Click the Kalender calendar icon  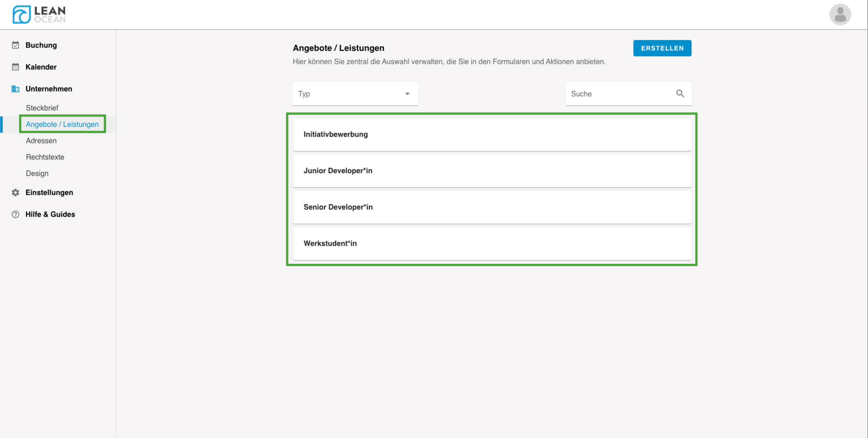[15, 67]
